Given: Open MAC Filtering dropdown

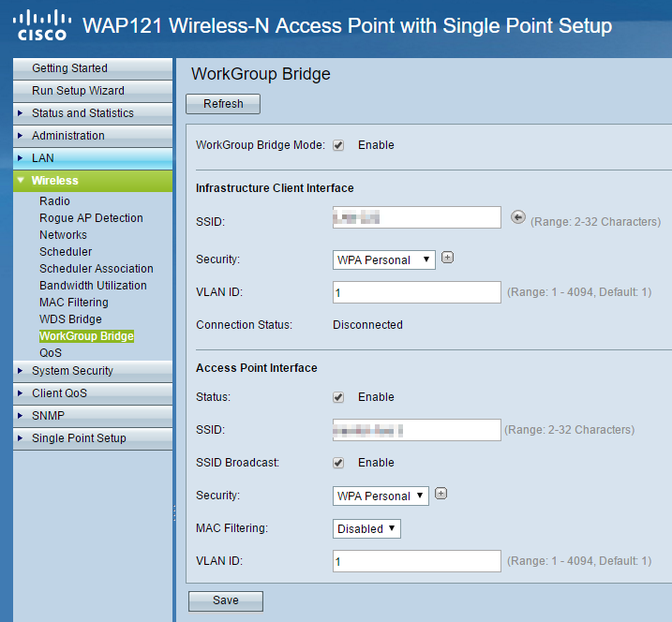Looking at the screenshot, I should (366, 528).
